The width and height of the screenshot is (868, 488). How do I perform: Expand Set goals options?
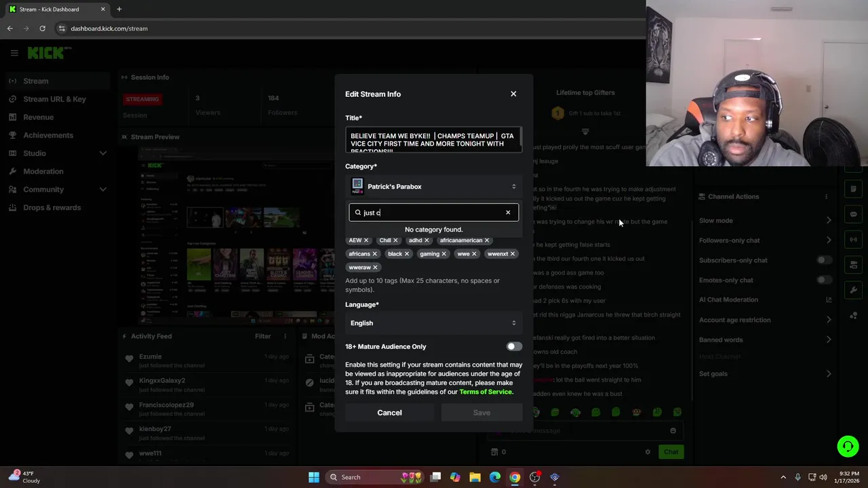pos(829,373)
